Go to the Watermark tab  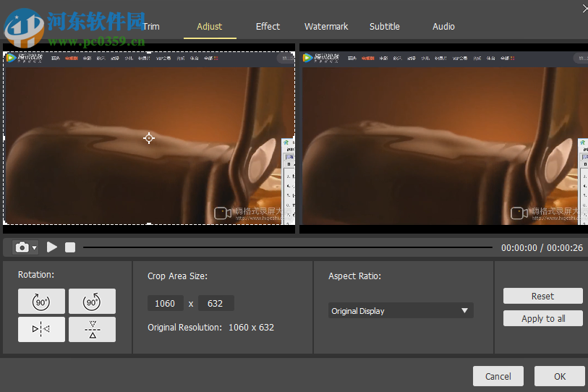[326, 27]
